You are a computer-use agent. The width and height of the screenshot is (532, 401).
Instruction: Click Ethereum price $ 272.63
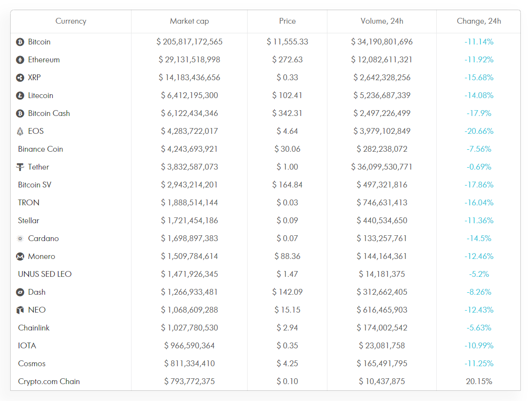point(287,60)
